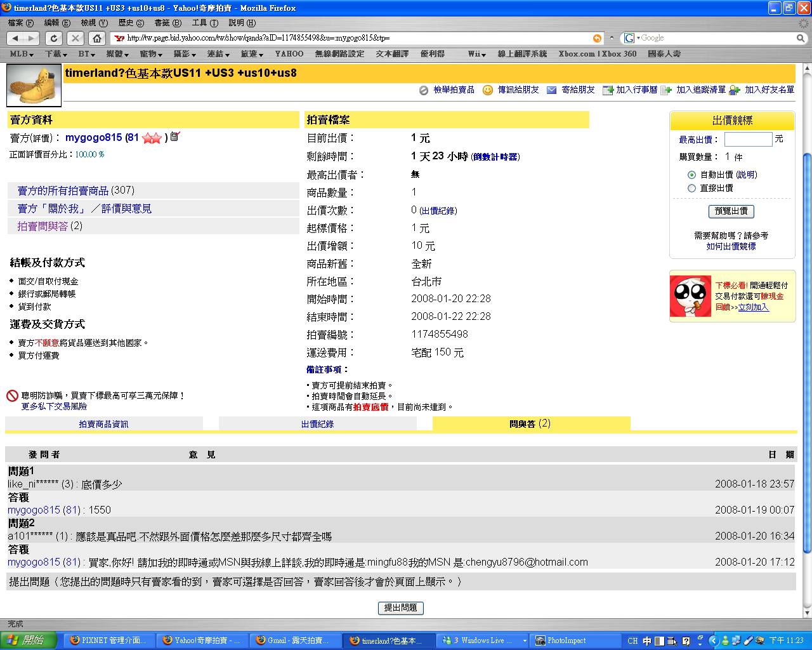The width and height of the screenshot is (812, 650).
Task: Select the 直接出價 radio option
Action: tap(691, 188)
